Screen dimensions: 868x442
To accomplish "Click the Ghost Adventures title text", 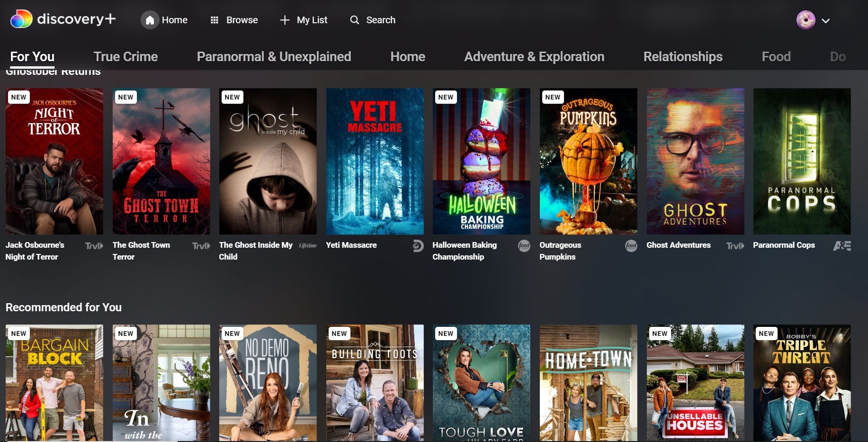I will pyautogui.click(x=679, y=245).
